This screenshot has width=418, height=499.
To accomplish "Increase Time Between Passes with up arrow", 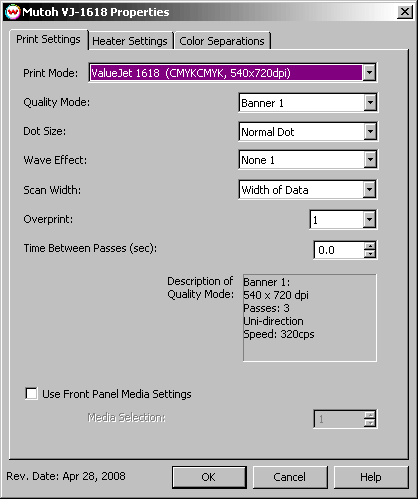I will click(370, 246).
